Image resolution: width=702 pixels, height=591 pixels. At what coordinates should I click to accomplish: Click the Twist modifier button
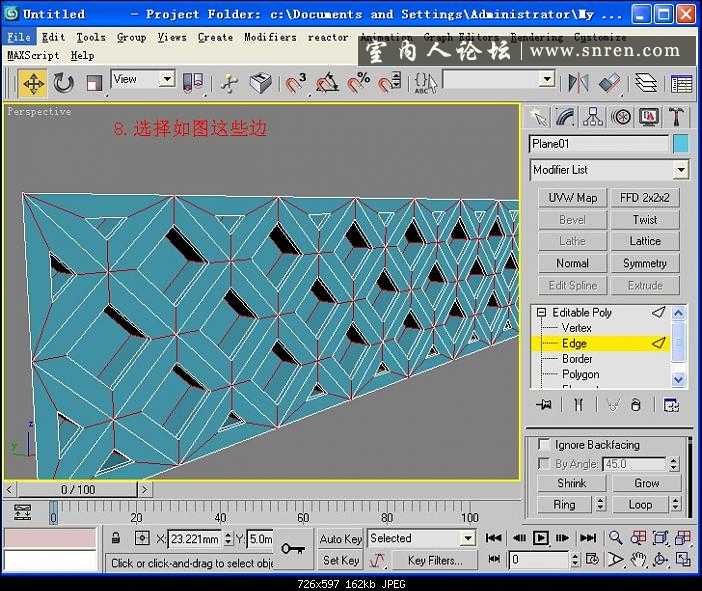pos(645,219)
